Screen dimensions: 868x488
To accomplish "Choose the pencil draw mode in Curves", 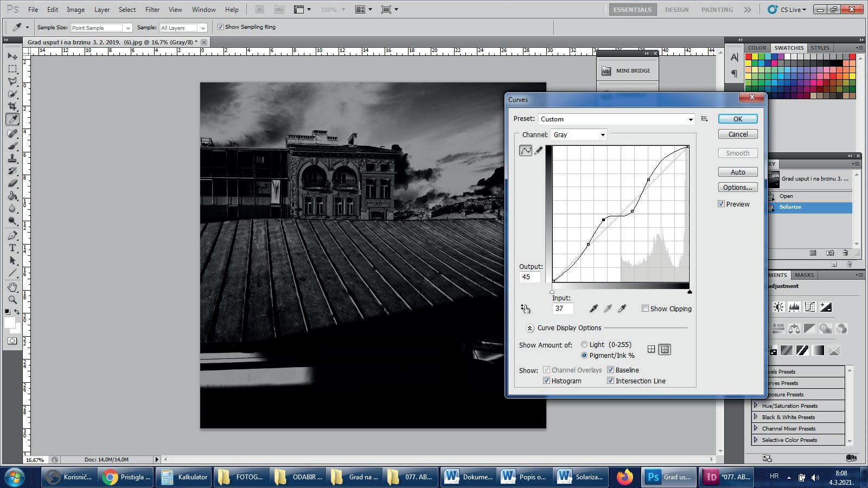I will pyautogui.click(x=539, y=151).
